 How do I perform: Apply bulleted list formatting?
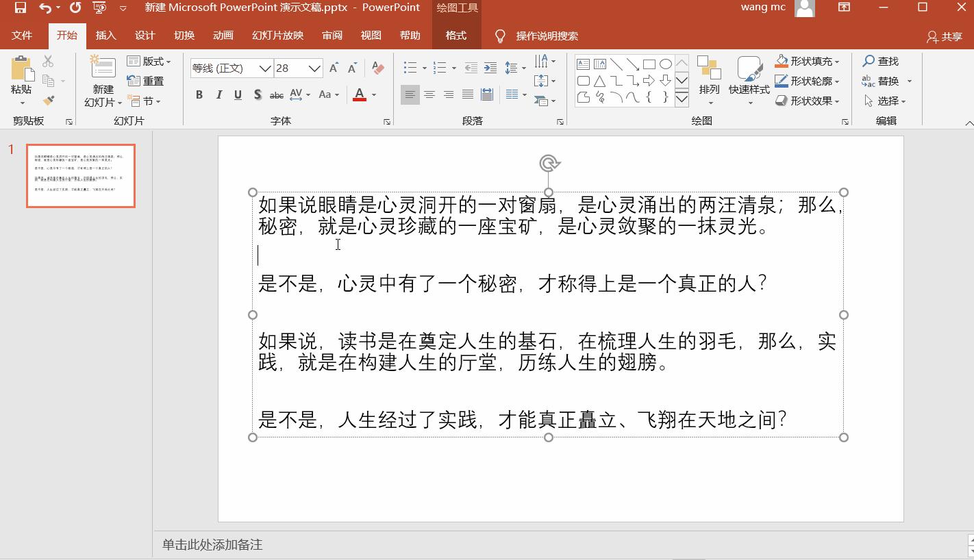tap(410, 68)
